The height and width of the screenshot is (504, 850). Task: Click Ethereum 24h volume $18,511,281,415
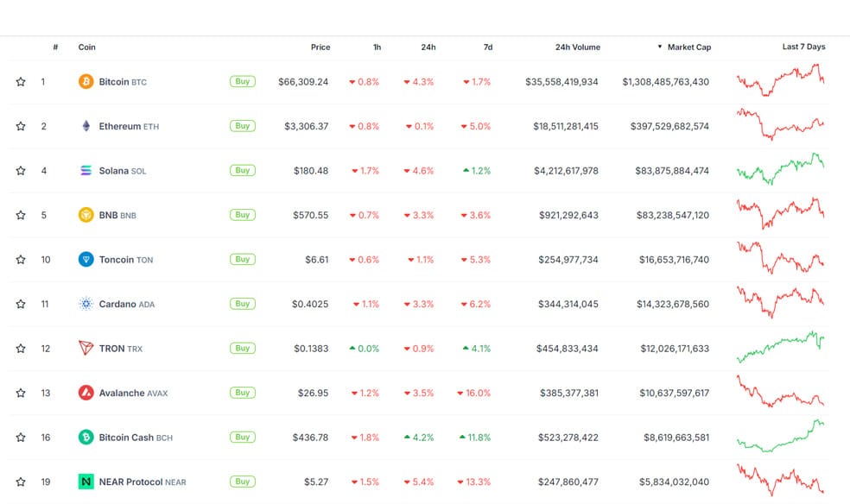pyautogui.click(x=566, y=126)
